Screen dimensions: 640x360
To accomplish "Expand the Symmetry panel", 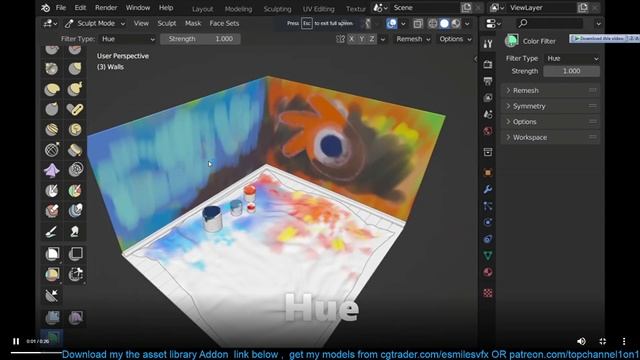I will [550, 106].
